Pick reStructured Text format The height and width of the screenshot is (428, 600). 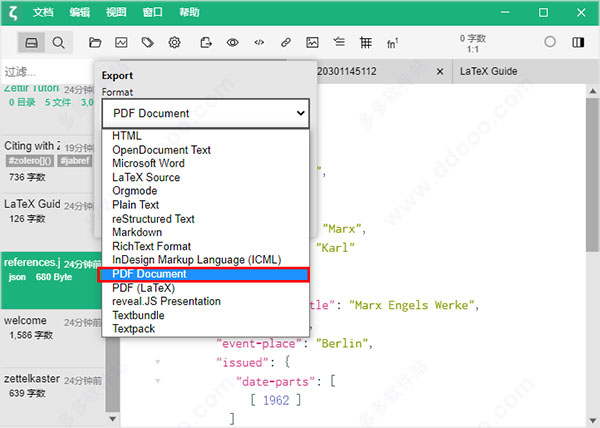point(205,219)
